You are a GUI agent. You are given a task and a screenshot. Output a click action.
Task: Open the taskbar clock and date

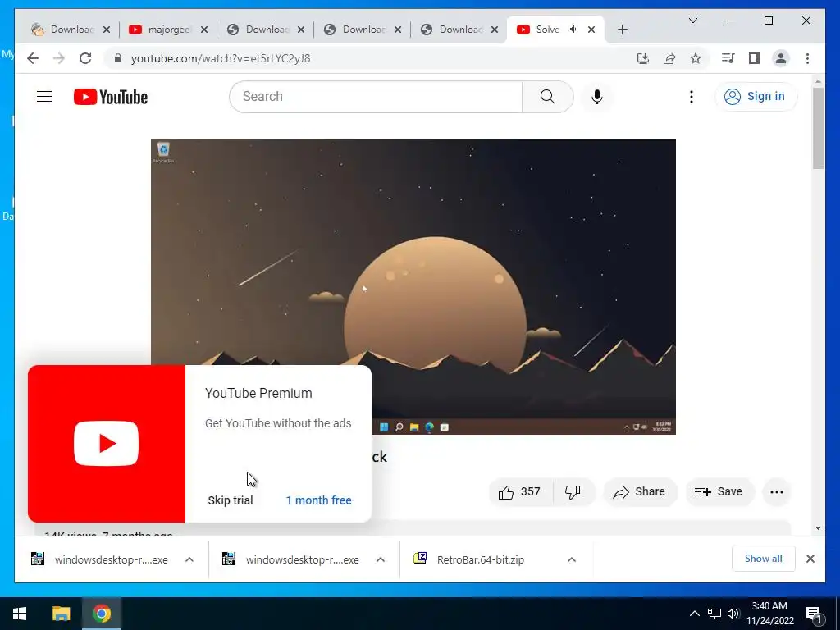pos(770,614)
